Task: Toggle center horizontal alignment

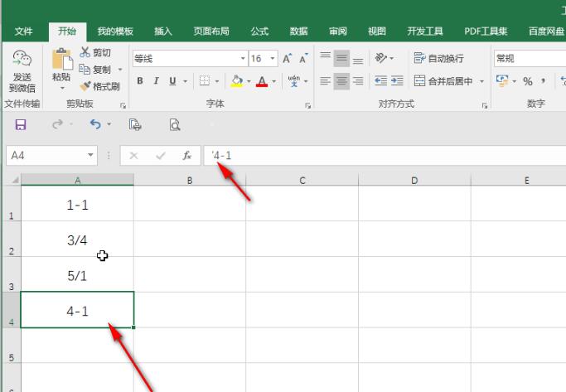Action: pyautogui.click(x=341, y=81)
